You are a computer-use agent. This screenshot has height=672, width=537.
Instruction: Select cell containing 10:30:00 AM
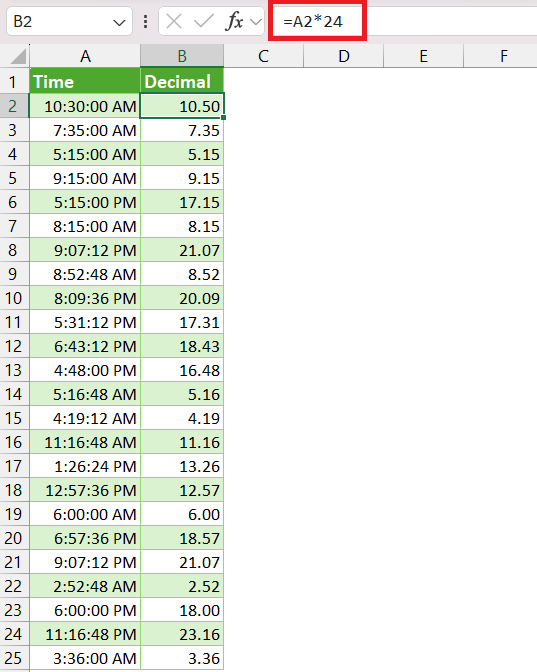[x=85, y=106]
